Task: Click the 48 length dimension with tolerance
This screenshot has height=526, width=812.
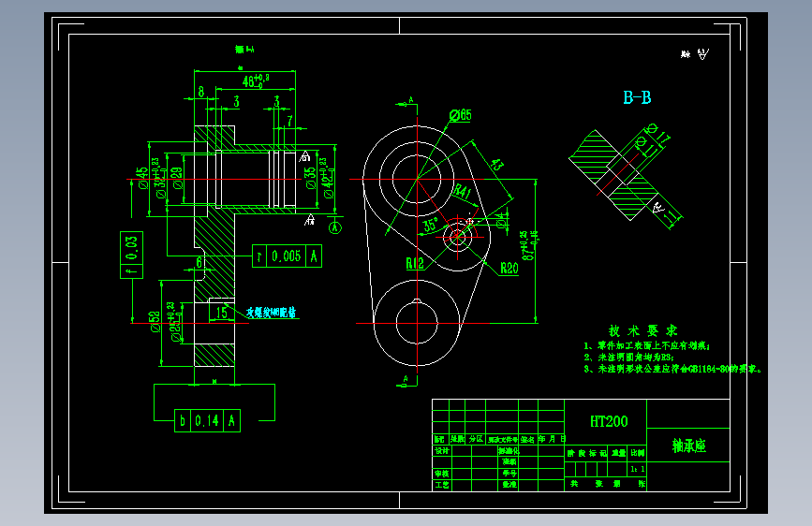Action: 256,80
